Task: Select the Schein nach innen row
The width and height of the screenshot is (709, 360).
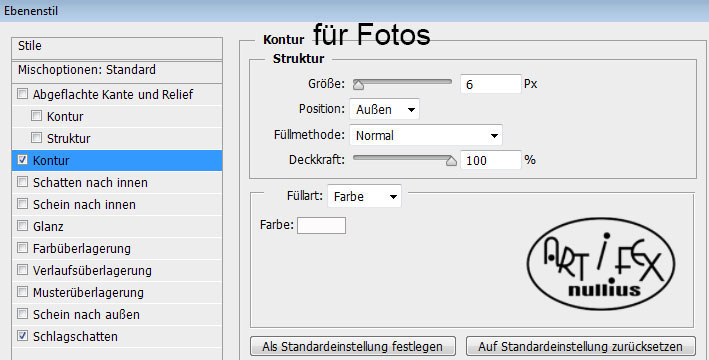Action: [x=117, y=204]
